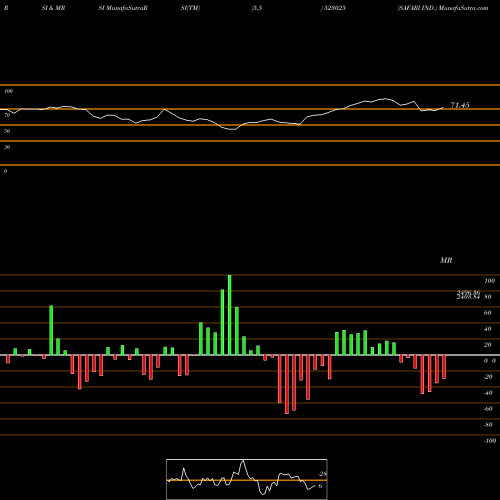
Task: Click the longest red MR histogram bar
Action: click(x=287, y=384)
